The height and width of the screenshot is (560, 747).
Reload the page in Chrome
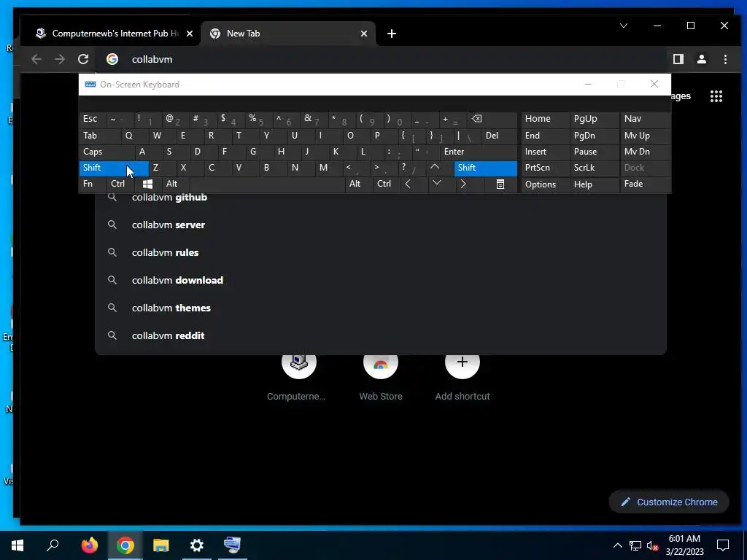[x=83, y=59]
